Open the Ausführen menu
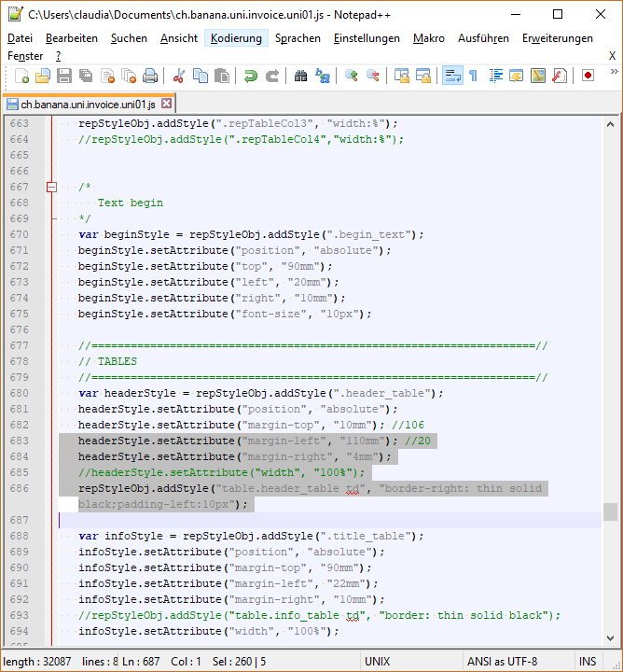Viewport: 623px width, 672px height. [483, 38]
